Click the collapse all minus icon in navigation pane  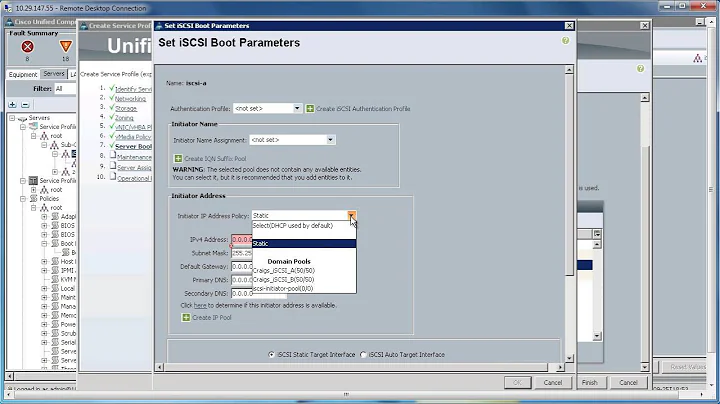25,105
